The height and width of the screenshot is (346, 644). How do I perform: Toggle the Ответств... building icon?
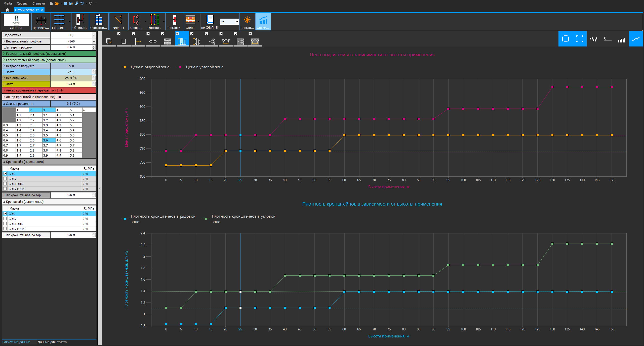click(x=99, y=22)
